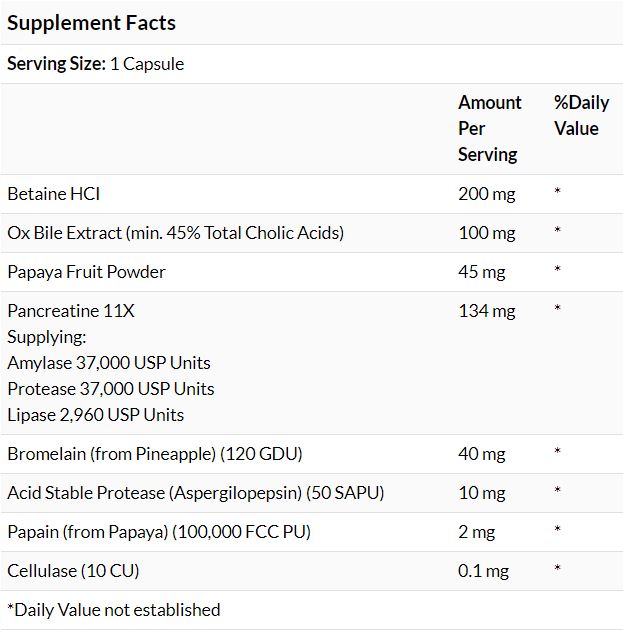This screenshot has width=623, height=639.
Task: Click the %Daily Value column header
Action: pyautogui.click(x=581, y=116)
